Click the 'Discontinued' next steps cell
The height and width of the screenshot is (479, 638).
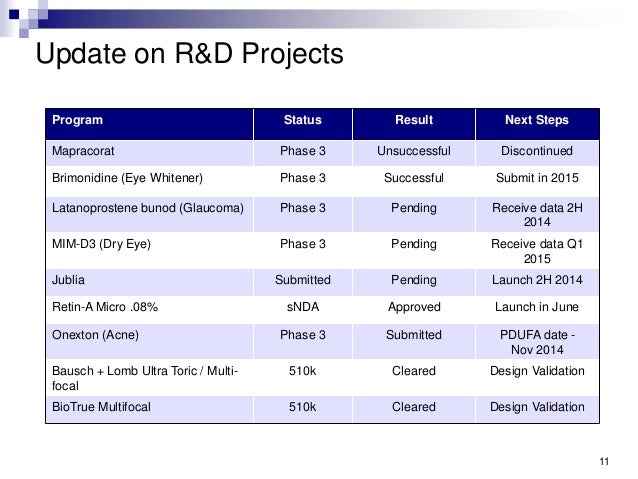click(537, 151)
